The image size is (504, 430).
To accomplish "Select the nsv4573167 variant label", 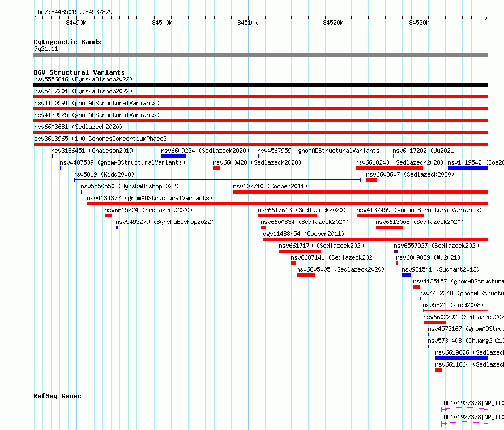I will [465, 329].
